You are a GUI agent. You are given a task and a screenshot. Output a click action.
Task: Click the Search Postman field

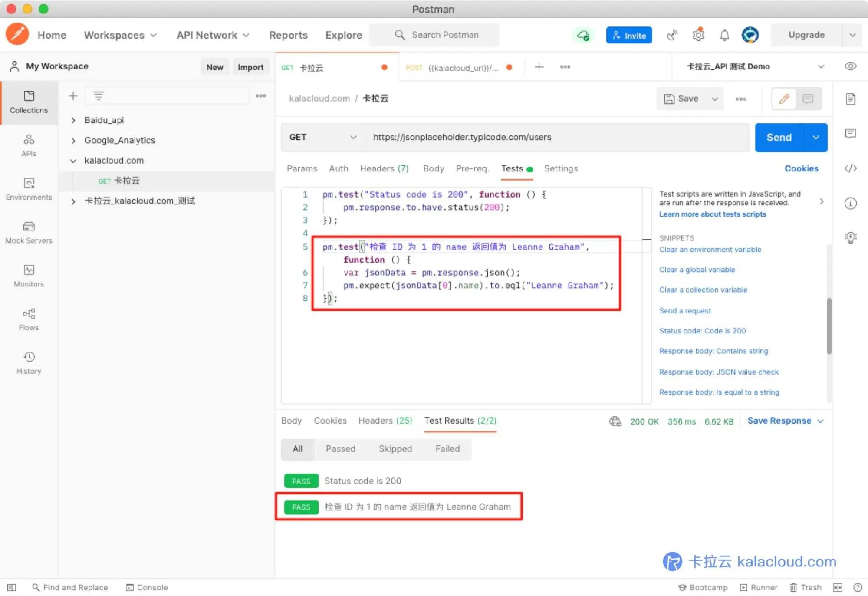pos(434,35)
